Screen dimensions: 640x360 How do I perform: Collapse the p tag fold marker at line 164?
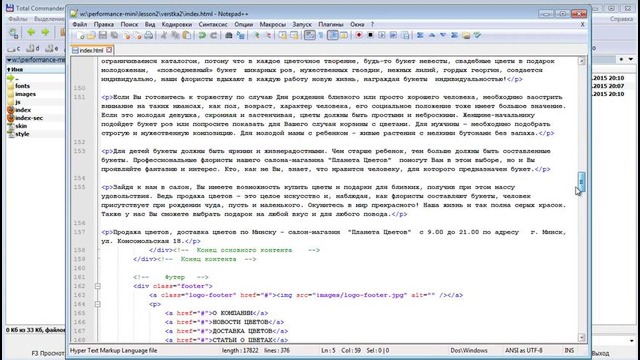tap(98, 304)
